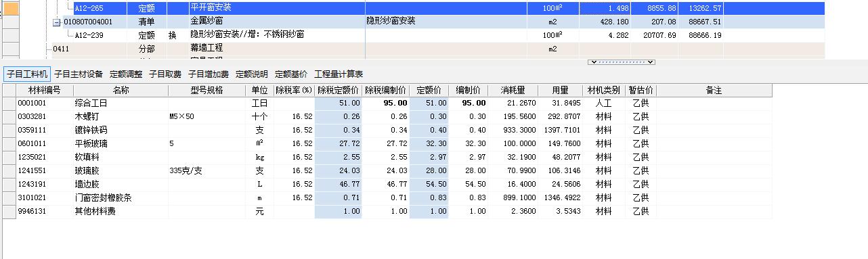Viewport: 868px width, 259px height.
Task: Click the 其他材料费 name cell
Action: [x=121, y=211]
